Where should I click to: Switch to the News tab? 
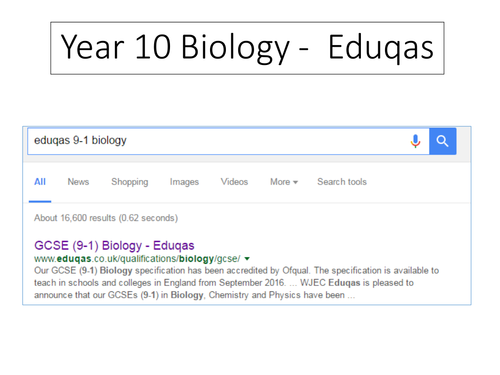[x=78, y=182]
